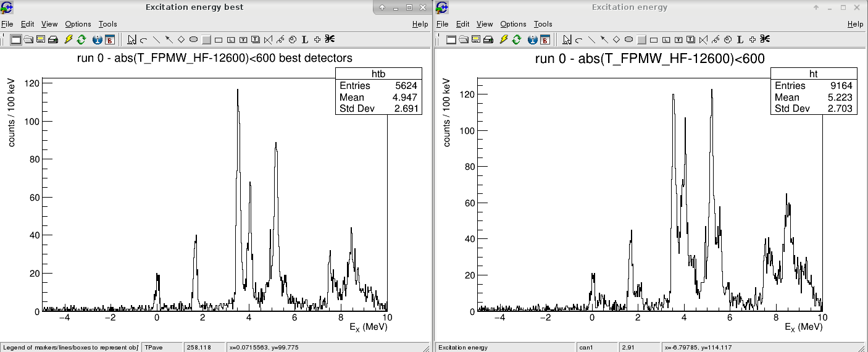Open Tools menu in right Excitation energy window

[543, 24]
